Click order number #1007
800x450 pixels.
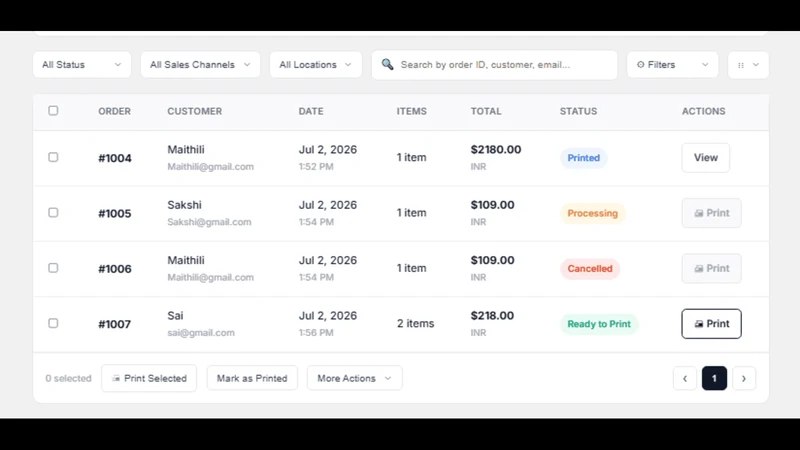coord(115,324)
